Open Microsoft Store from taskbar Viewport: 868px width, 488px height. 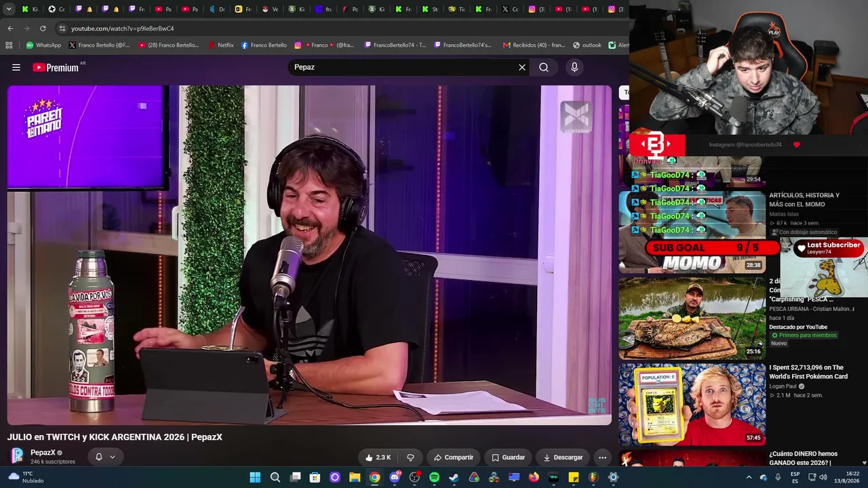tap(315, 477)
